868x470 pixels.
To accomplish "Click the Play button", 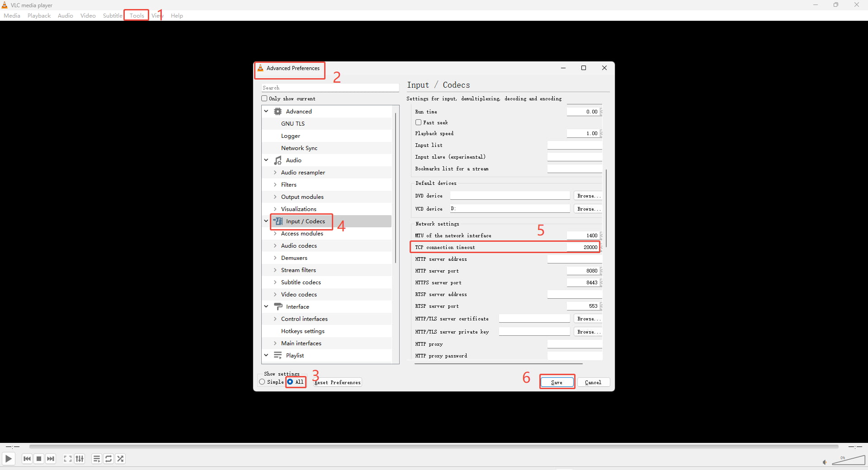I will click(x=8, y=459).
